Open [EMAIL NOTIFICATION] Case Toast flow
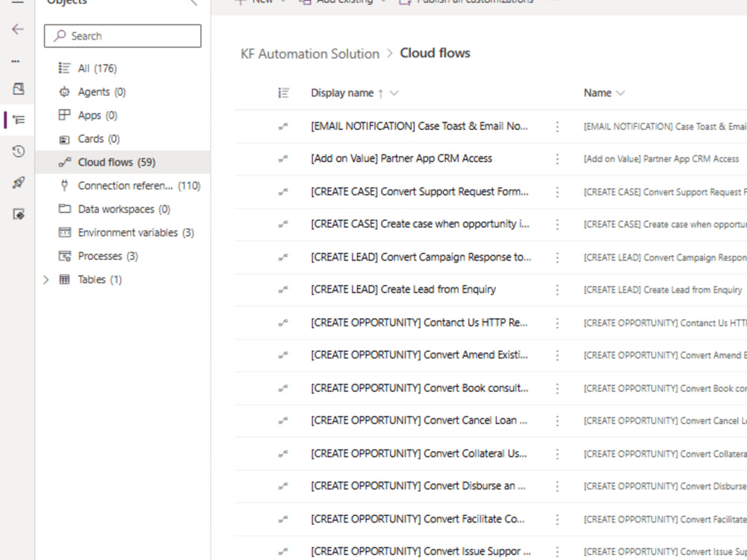 point(419,126)
